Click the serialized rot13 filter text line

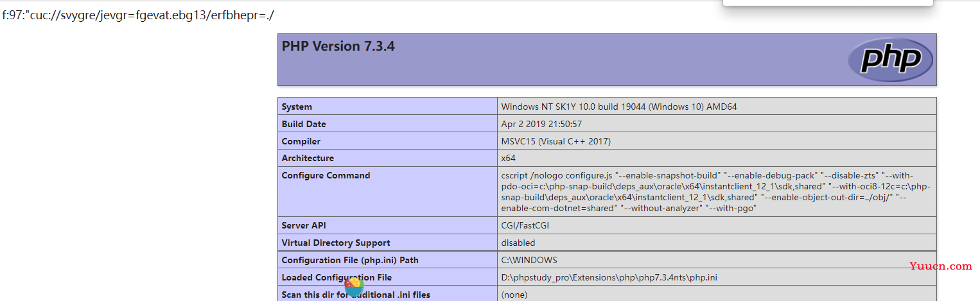[x=138, y=15]
